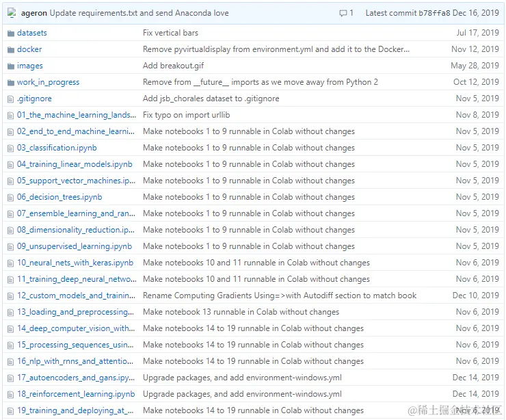Open 13_loading_and_preprocessing... notebook
The width and height of the screenshot is (506, 420).
coord(75,312)
